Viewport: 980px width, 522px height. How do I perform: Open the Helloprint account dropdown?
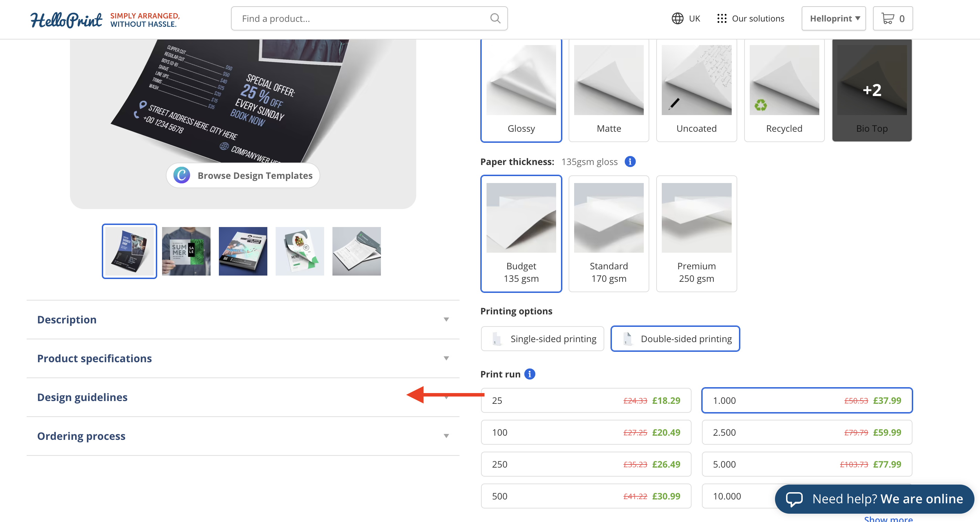(833, 18)
